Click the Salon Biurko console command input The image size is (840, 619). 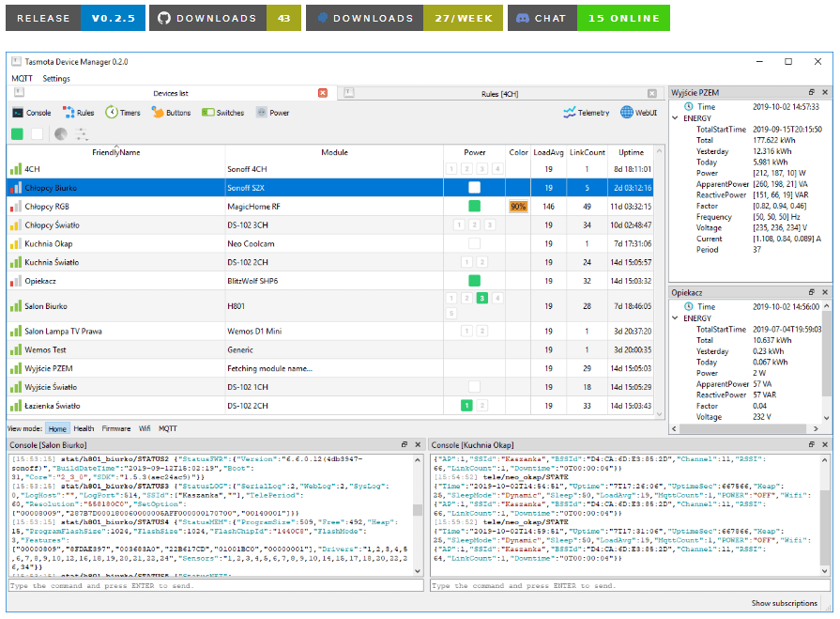tap(214, 585)
